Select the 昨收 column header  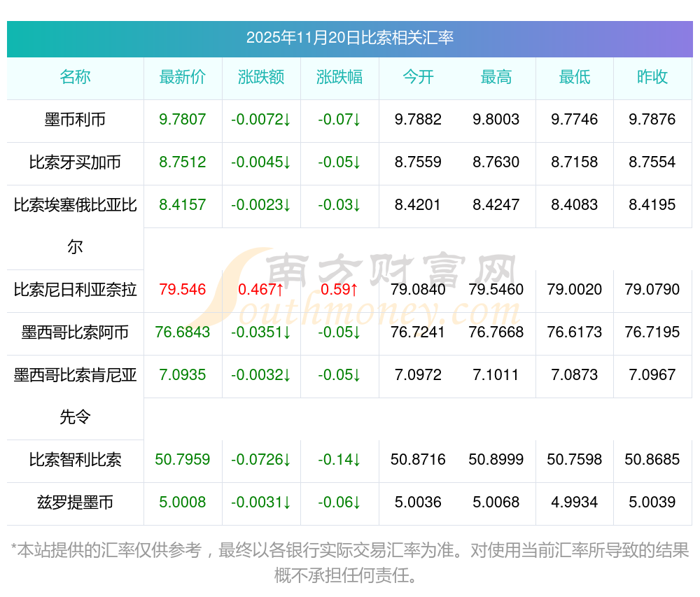pyautogui.click(x=652, y=77)
